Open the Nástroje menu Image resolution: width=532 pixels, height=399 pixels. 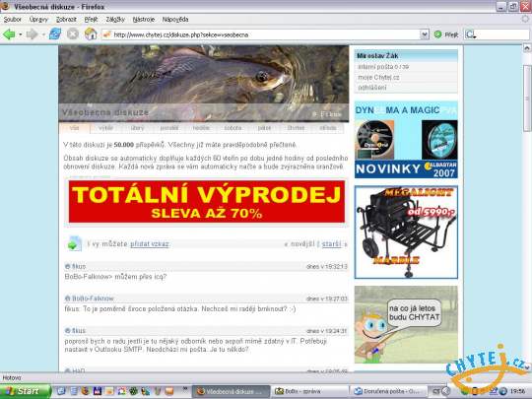pos(144,20)
